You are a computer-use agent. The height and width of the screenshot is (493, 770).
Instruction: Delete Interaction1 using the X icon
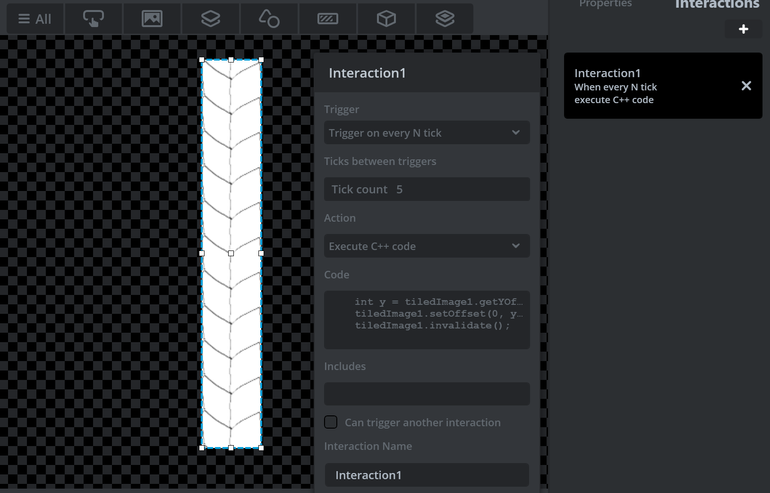[746, 86]
